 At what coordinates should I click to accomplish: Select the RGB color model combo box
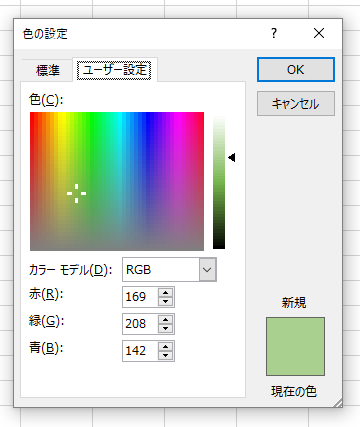pyautogui.click(x=169, y=269)
